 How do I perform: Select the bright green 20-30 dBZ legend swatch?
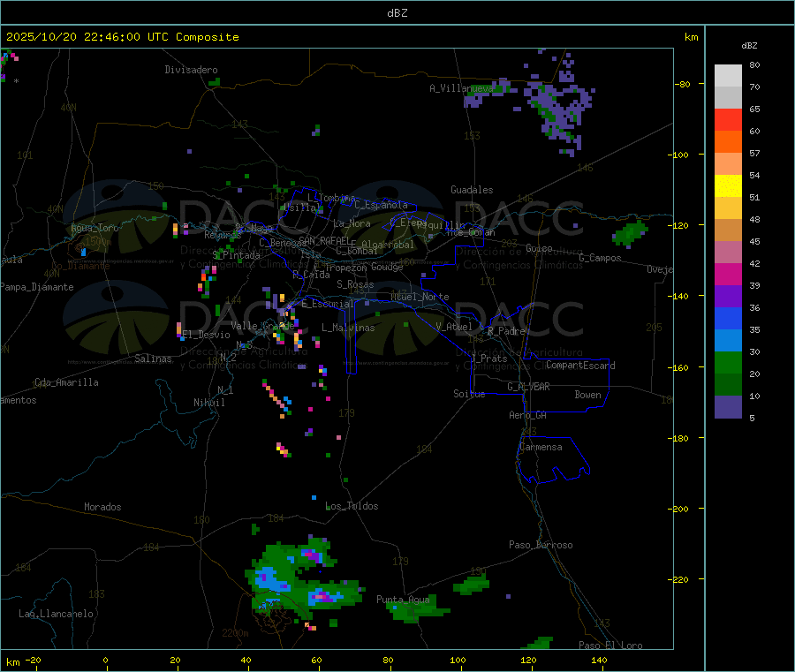[x=728, y=362]
